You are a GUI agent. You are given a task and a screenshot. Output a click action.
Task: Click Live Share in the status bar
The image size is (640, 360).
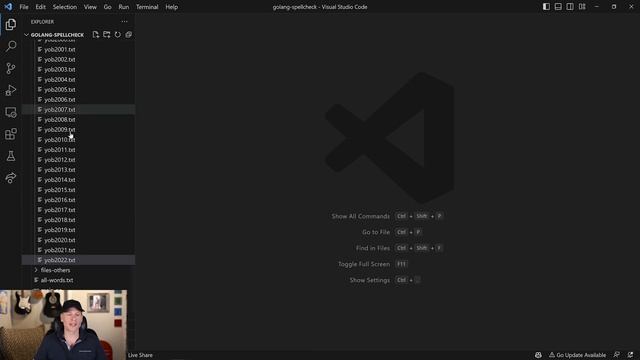140,355
